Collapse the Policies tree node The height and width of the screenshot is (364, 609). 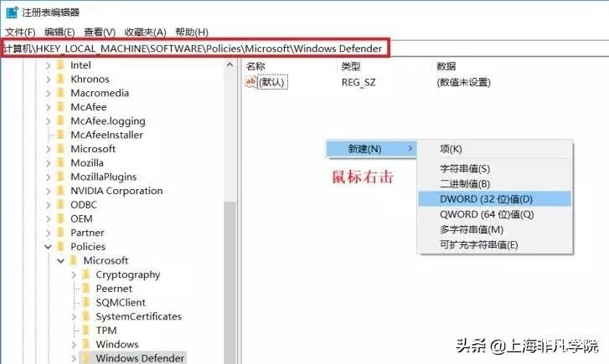click(48, 246)
